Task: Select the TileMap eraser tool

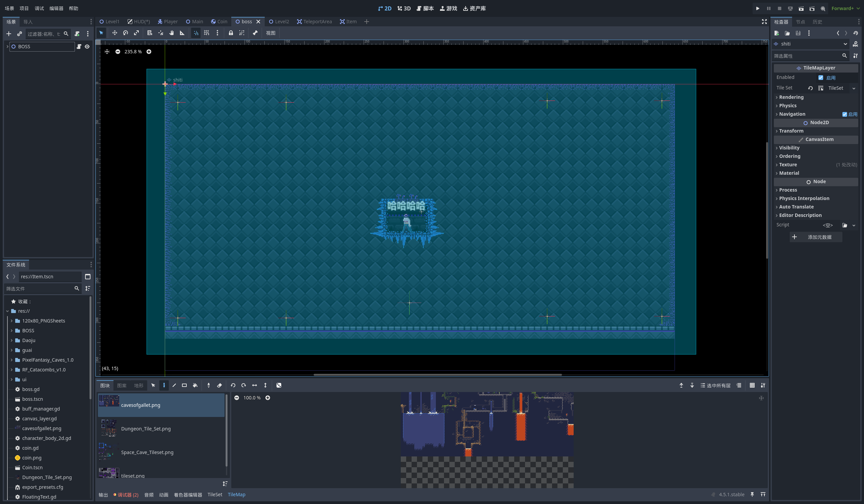Action: coord(219,386)
